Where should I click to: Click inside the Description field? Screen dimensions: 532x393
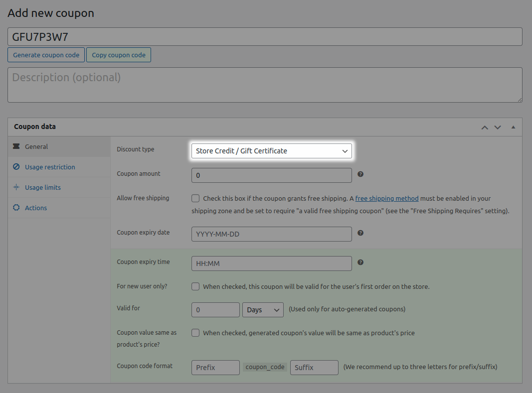264,85
